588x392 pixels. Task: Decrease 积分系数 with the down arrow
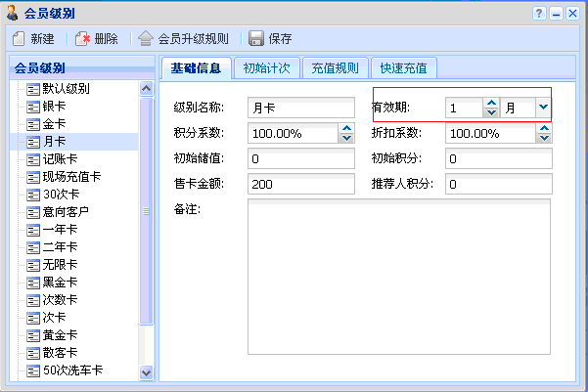click(x=345, y=138)
